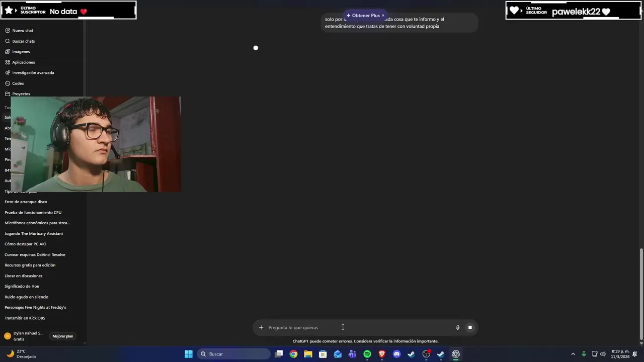Open chat Curvear esquinas DaVinci Resolve
This screenshot has height=362, width=644.
(x=35, y=255)
